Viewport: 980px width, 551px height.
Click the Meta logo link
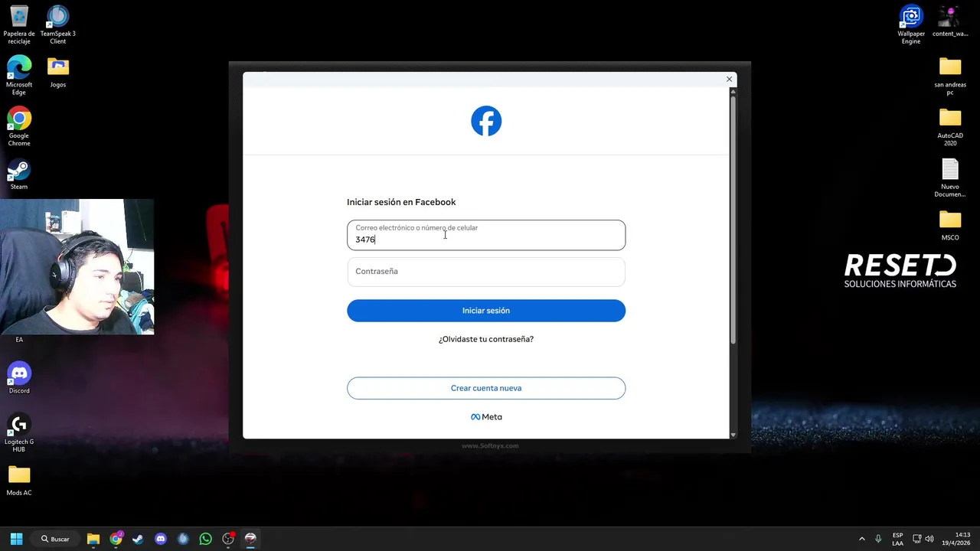click(x=486, y=417)
